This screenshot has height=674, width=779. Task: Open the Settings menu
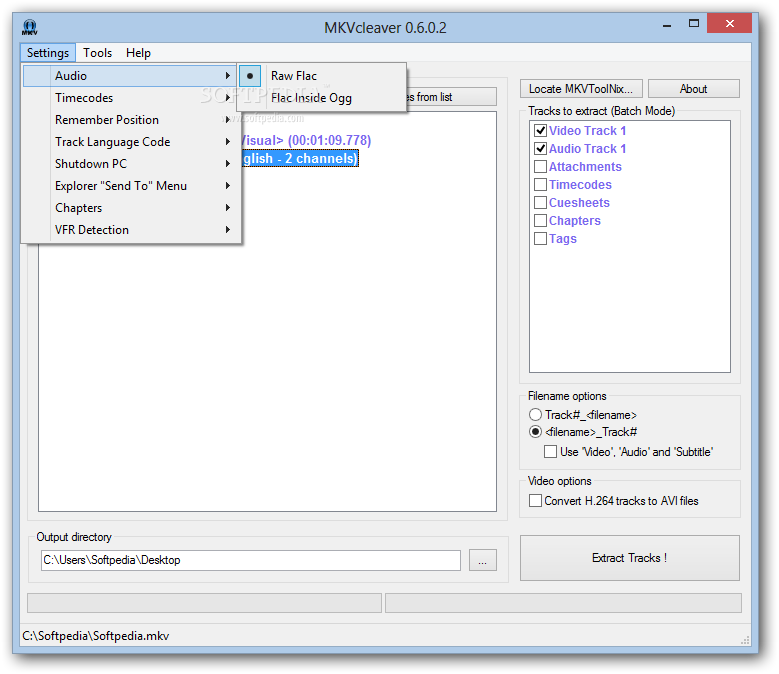click(48, 53)
